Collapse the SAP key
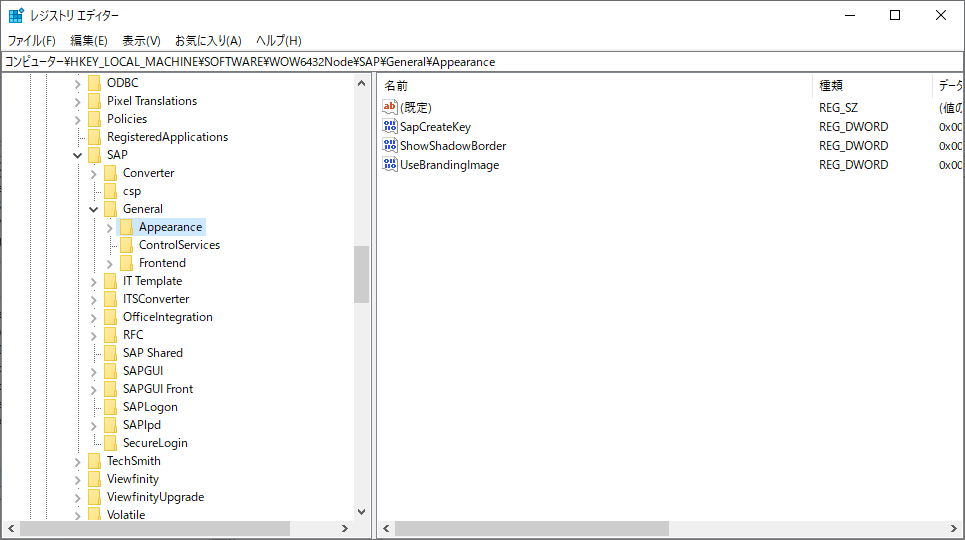The width and height of the screenshot is (965, 540). (78, 155)
